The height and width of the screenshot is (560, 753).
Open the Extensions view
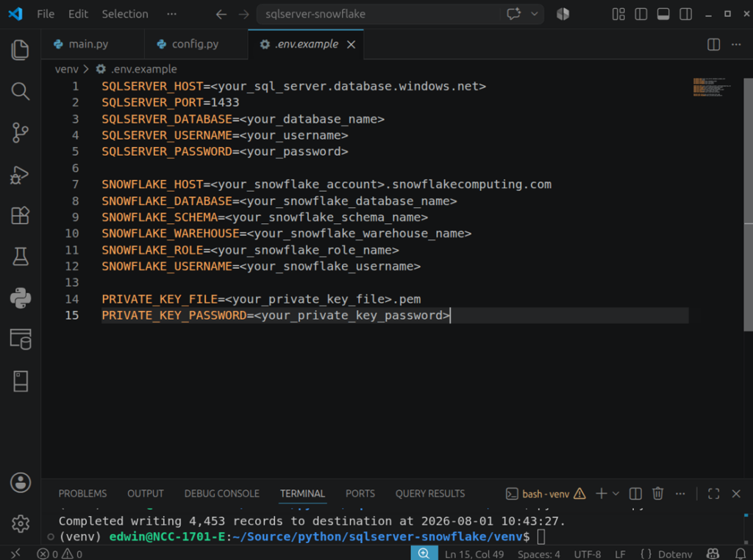20,215
